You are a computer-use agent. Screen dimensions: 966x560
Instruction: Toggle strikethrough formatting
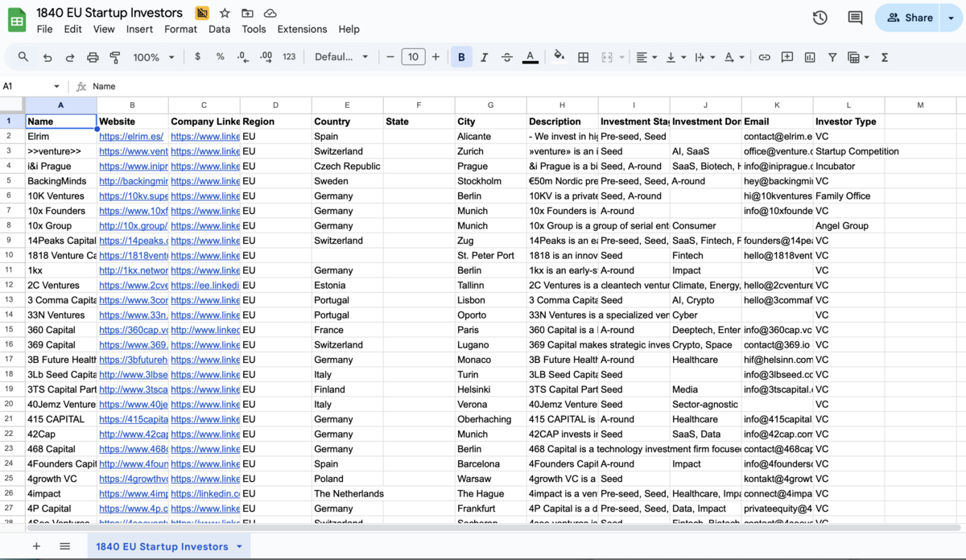coord(506,57)
